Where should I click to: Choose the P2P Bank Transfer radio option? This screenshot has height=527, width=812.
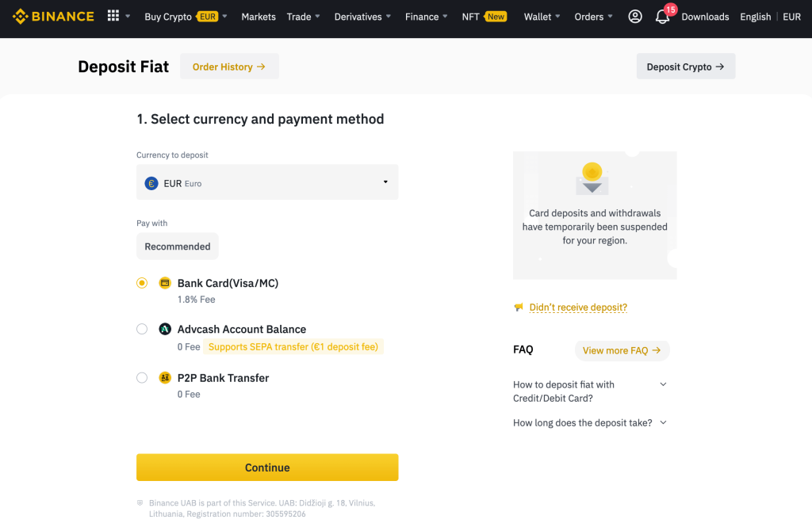pyautogui.click(x=142, y=378)
